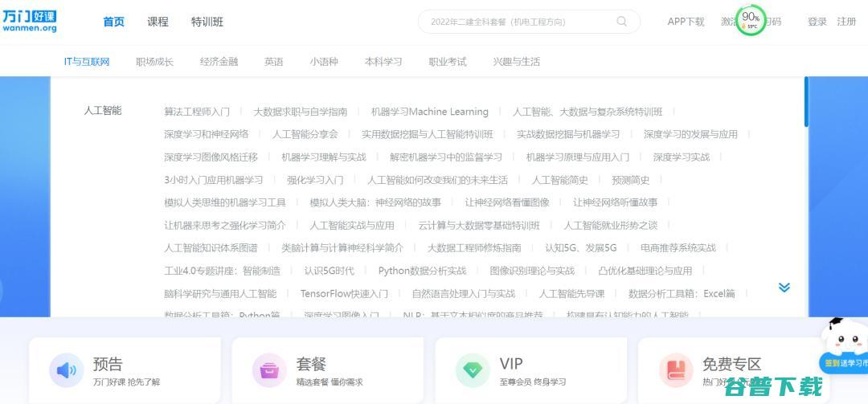
Task: Open 机器学习Machine Learning course
Action: coord(429,112)
